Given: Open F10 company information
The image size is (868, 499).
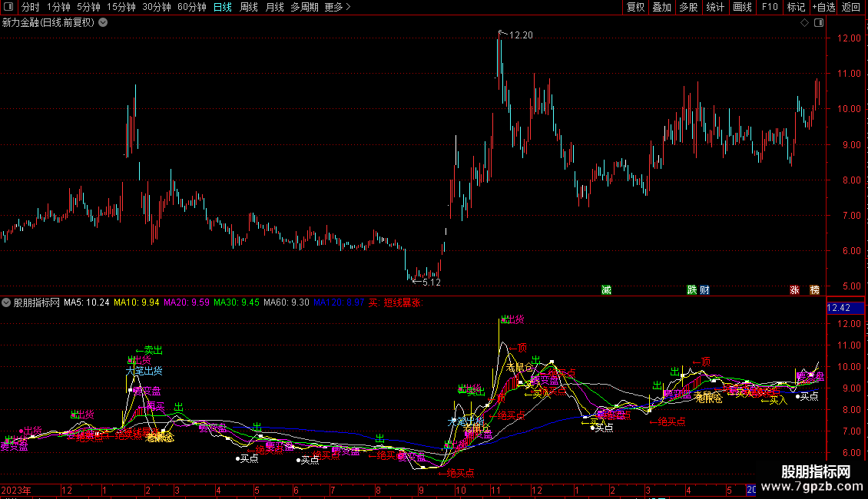Looking at the screenshot, I should point(770,7).
